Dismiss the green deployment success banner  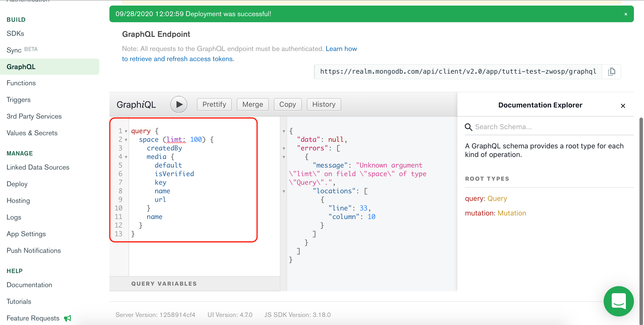tap(626, 14)
